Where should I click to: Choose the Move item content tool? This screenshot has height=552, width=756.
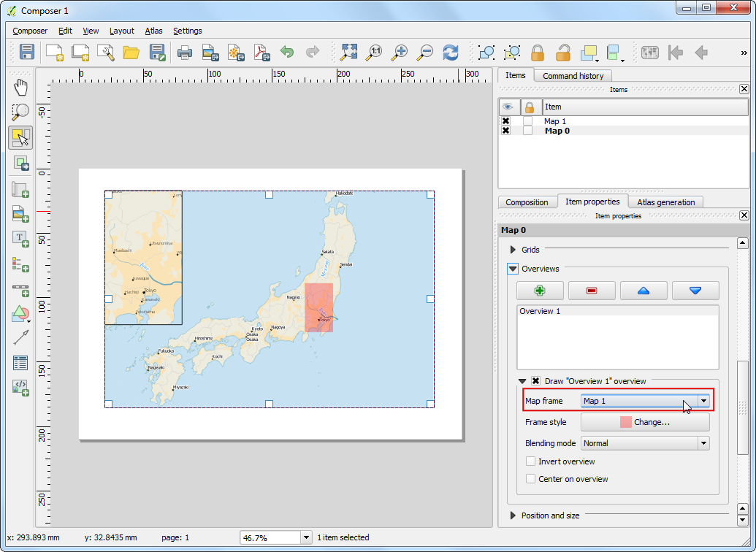click(20, 163)
